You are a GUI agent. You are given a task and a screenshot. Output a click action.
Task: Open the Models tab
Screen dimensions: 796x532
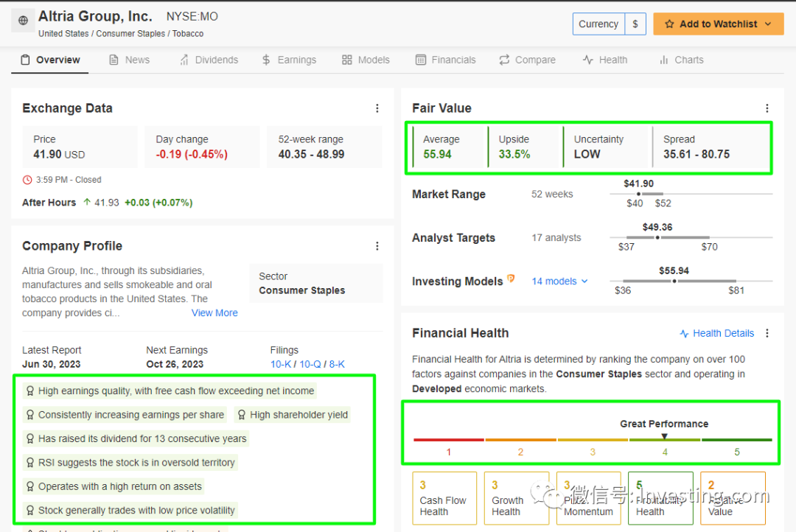(x=366, y=60)
